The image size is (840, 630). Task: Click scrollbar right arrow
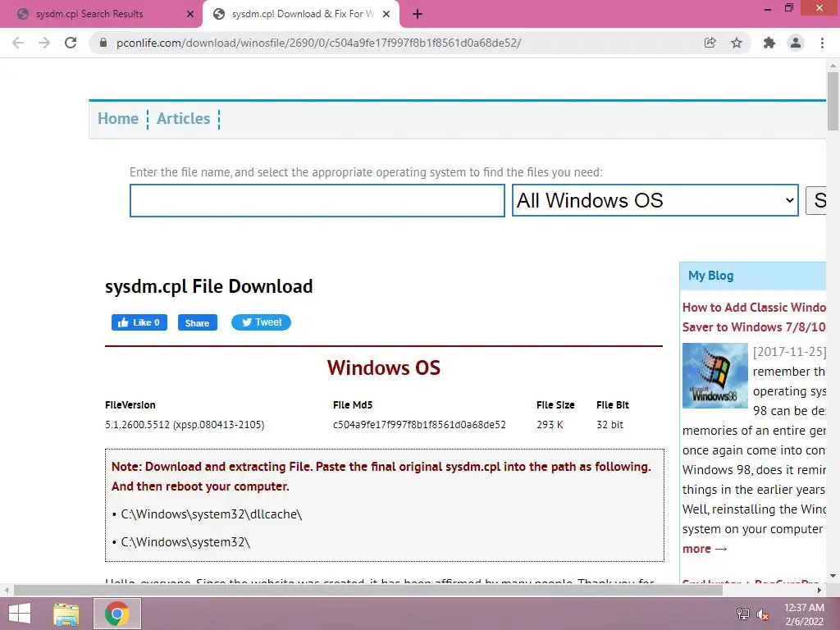point(819,591)
